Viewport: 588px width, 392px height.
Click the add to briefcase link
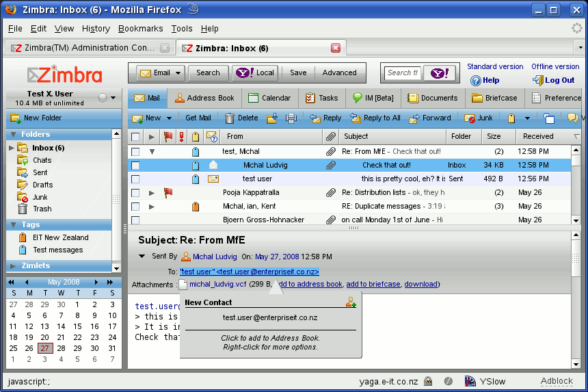click(x=373, y=285)
